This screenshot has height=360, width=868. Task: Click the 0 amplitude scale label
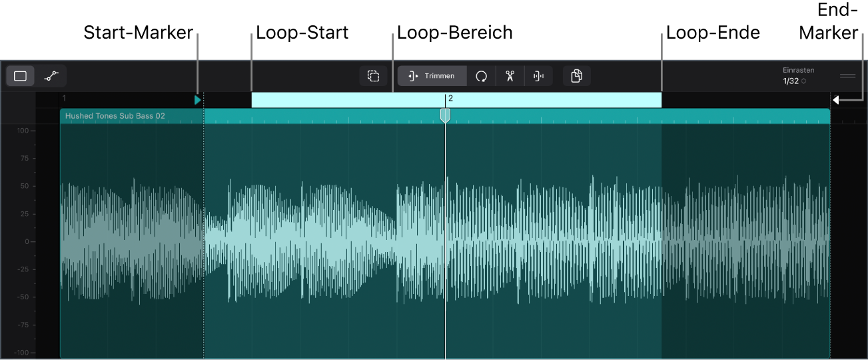click(27, 242)
